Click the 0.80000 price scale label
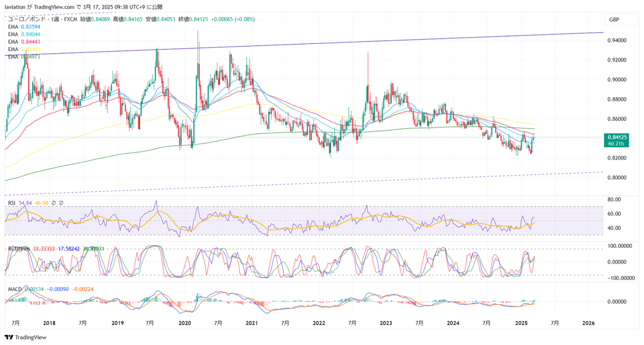The image size is (644, 345). (616, 177)
